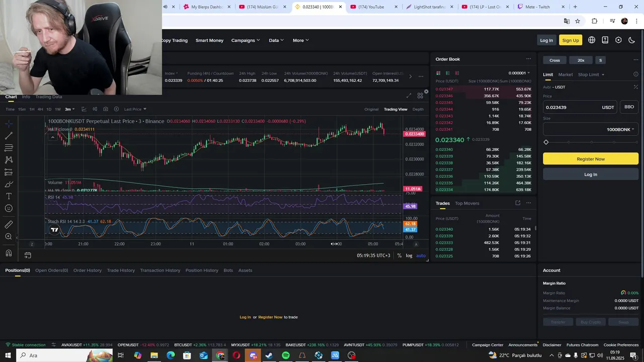Open the help guide book icon

coord(605,40)
